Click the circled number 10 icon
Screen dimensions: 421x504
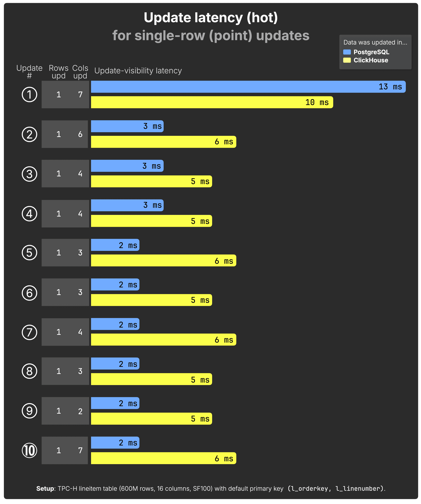(x=30, y=451)
